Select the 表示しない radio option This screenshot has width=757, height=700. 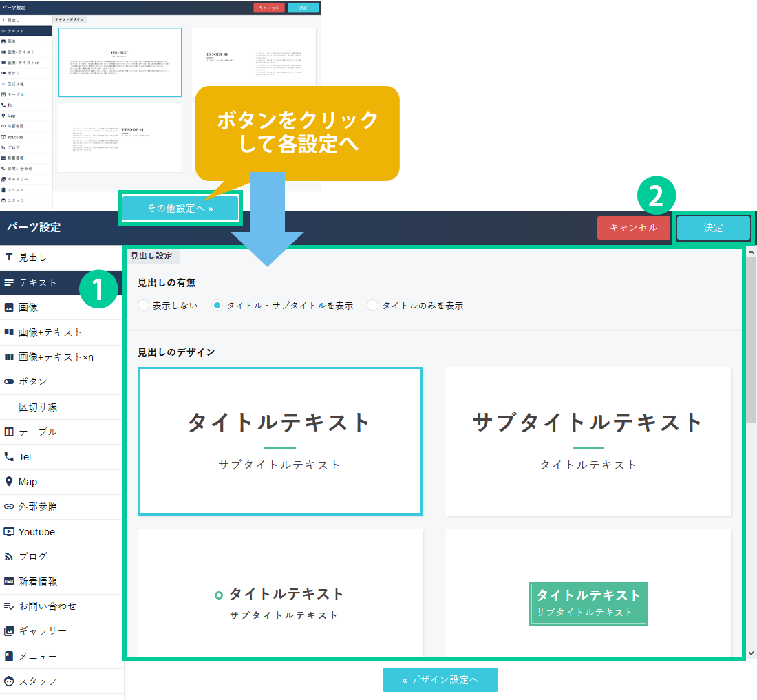click(x=143, y=306)
